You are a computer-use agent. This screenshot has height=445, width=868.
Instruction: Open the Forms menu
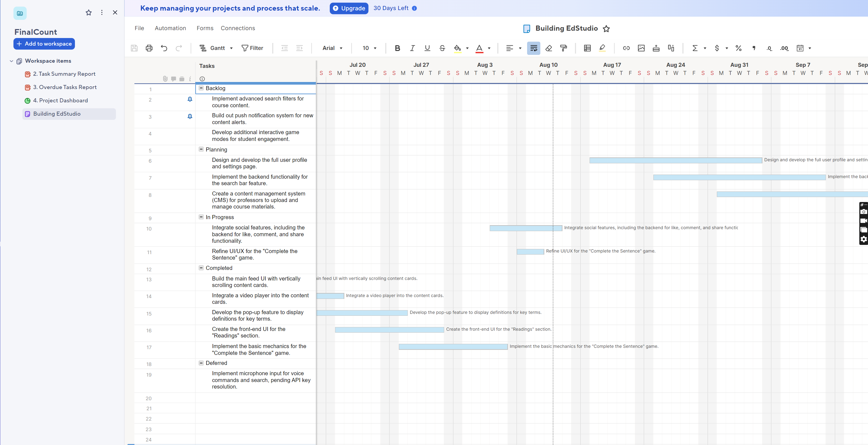tap(205, 28)
